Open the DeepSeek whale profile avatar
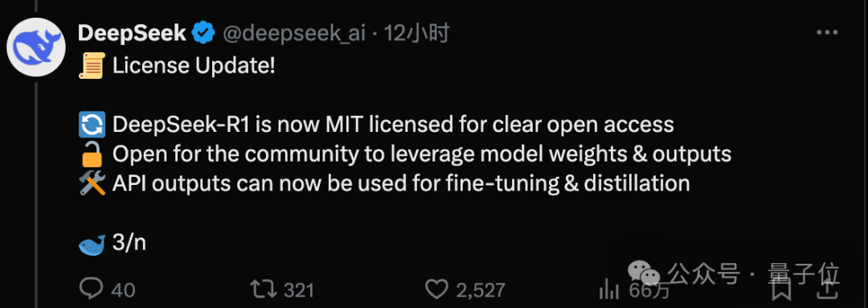 pyautogui.click(x=36, y=47)
